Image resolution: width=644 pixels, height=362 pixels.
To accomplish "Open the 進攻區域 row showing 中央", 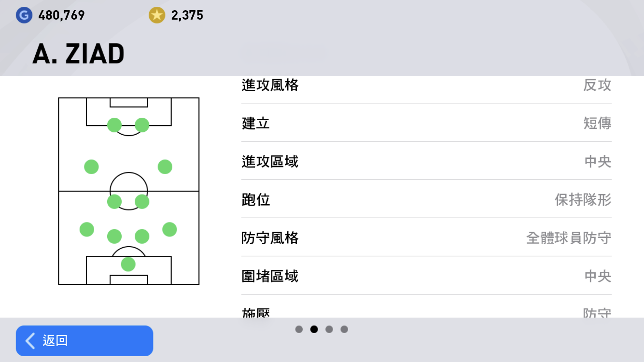I will [426, 161].
